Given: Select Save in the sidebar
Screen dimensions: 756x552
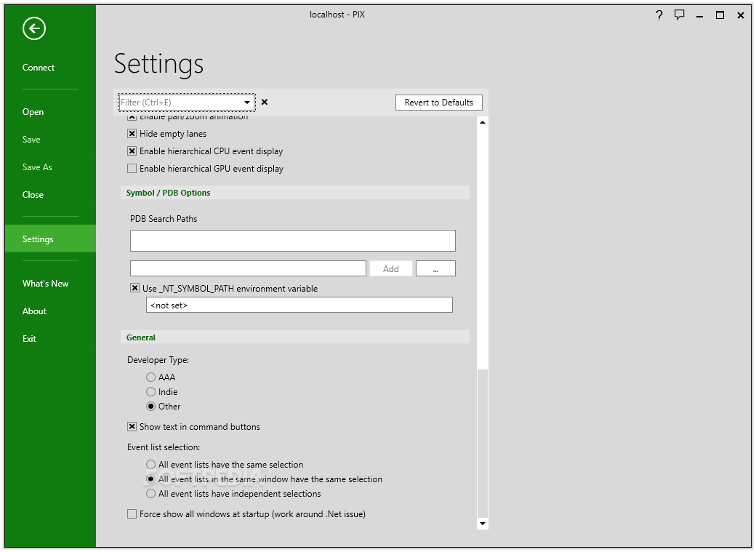Looking at the screenshot, I should [31, 140].
